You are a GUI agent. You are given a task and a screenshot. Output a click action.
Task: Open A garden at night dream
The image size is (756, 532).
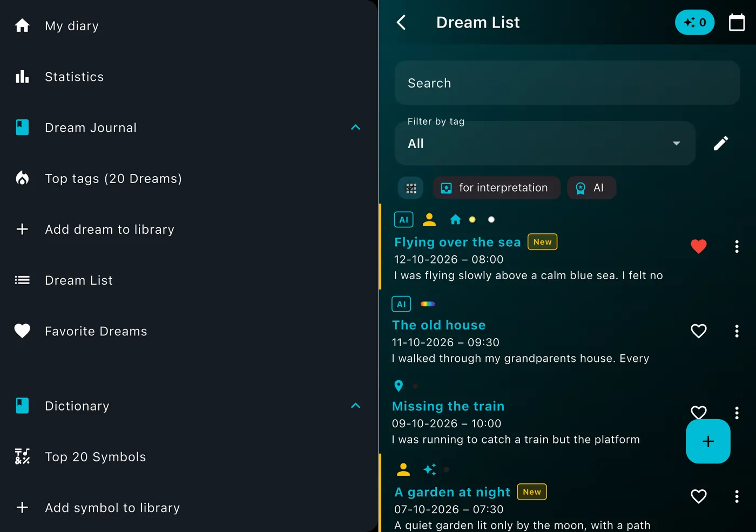coord(452,492)
